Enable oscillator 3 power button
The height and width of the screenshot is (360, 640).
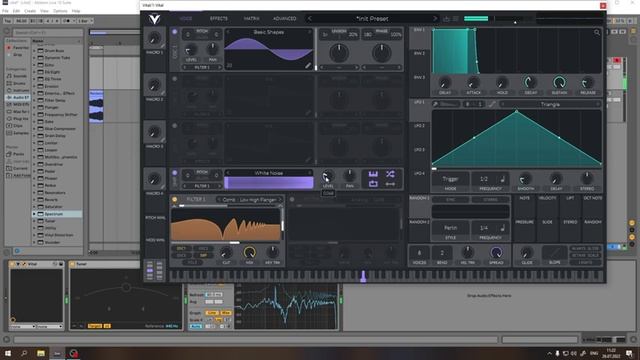pyautogui.click(x=175, y=126)
